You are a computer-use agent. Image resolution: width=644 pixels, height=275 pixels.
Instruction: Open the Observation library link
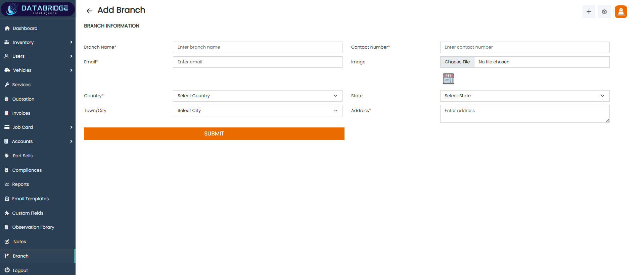33,227
